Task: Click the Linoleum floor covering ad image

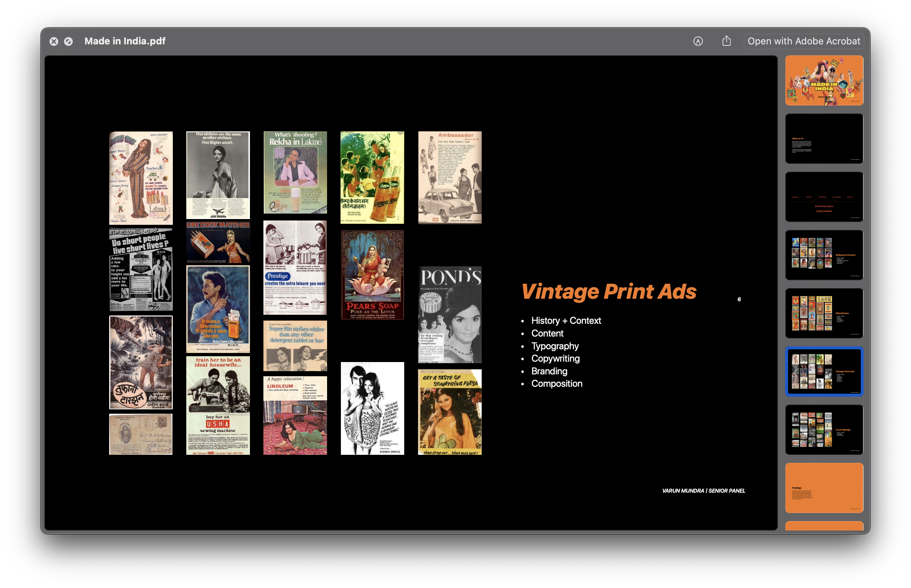Action: (295, 416)
